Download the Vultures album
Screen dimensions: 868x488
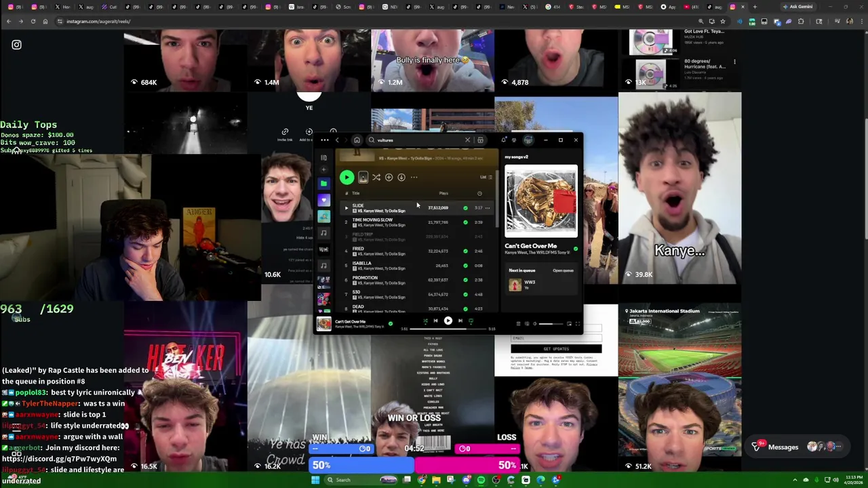click(401, 177)
